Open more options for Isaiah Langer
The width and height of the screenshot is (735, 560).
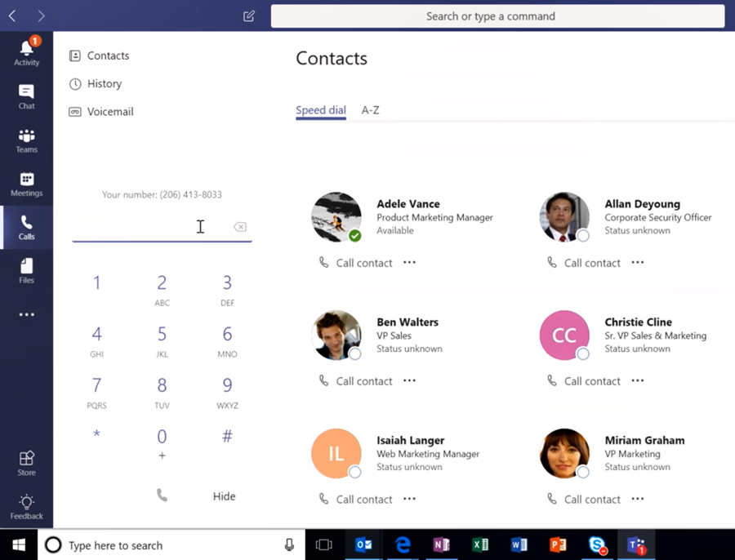pos(409,499)
